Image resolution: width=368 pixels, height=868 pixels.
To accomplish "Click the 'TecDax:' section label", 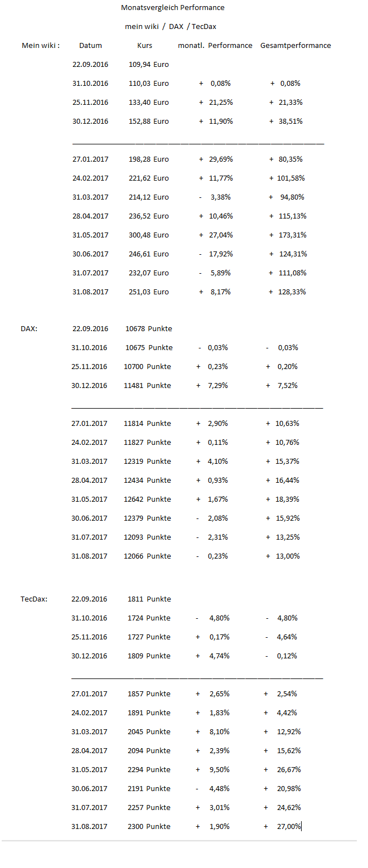I will (x=34, y=599).
